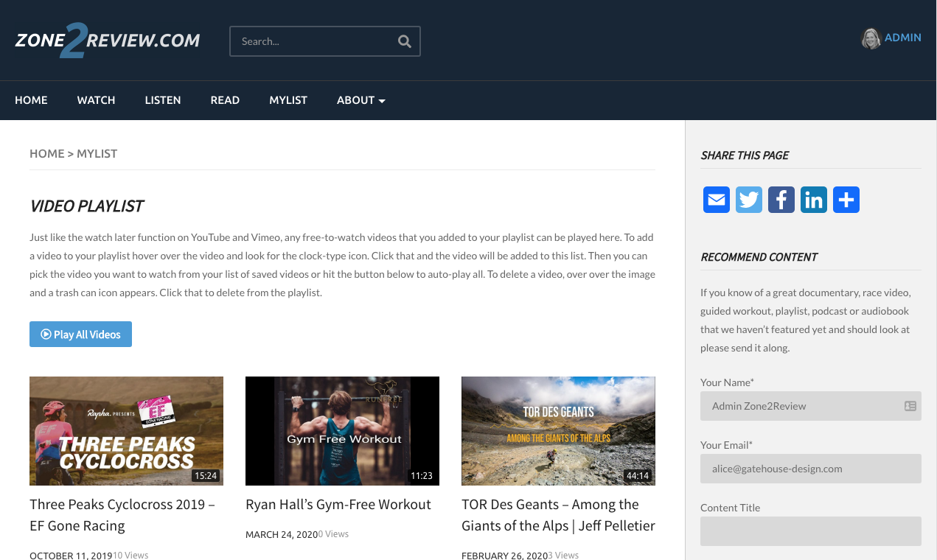Share this page on Twitter
This screenshot has width=937, height=560.
(749, 200)
